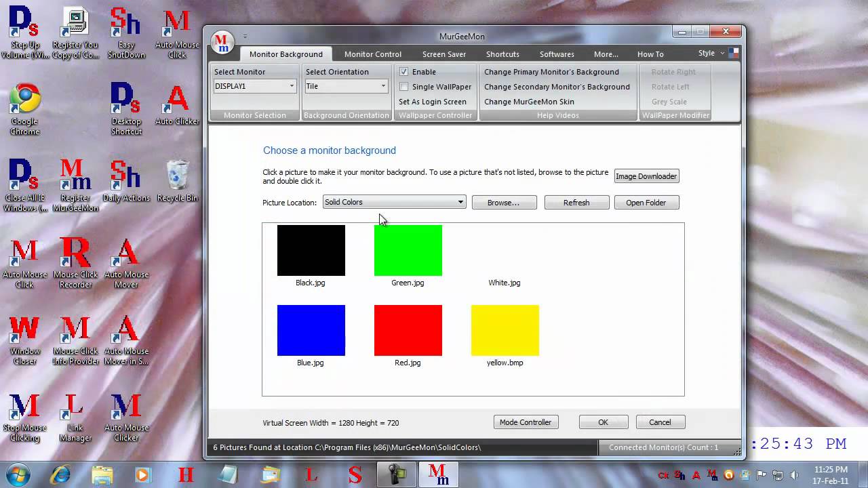Click Set As Login Screen
This screenshot has width=868, height=488.
(x=433, y=102)
